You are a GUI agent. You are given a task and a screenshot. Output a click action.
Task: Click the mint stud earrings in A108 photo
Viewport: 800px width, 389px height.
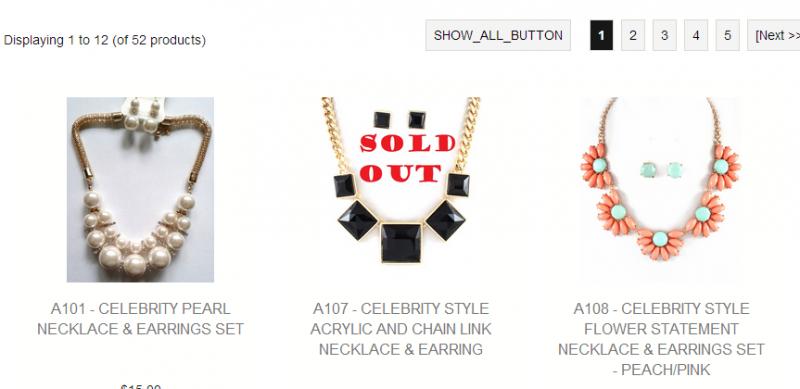[662, 170]
